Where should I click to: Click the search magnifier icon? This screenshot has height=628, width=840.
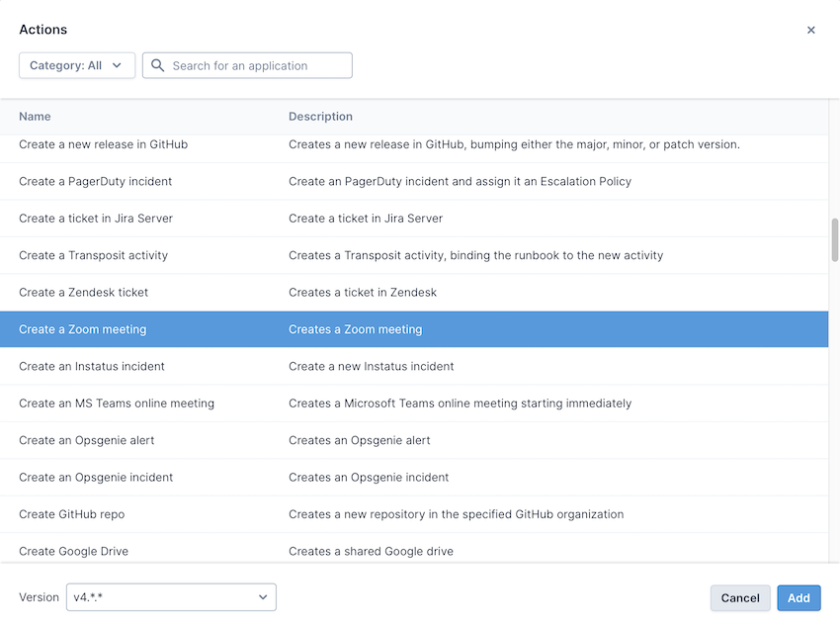158,66
